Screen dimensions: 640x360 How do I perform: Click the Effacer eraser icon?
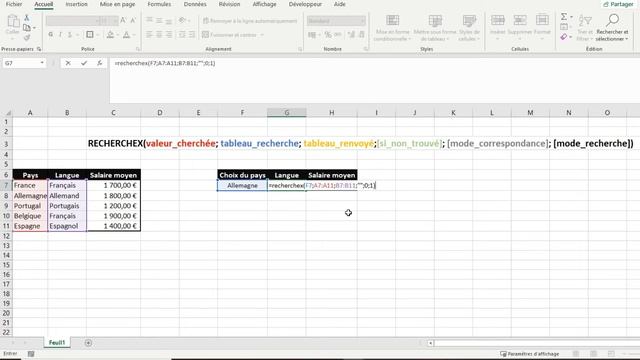tap(564, 37)
